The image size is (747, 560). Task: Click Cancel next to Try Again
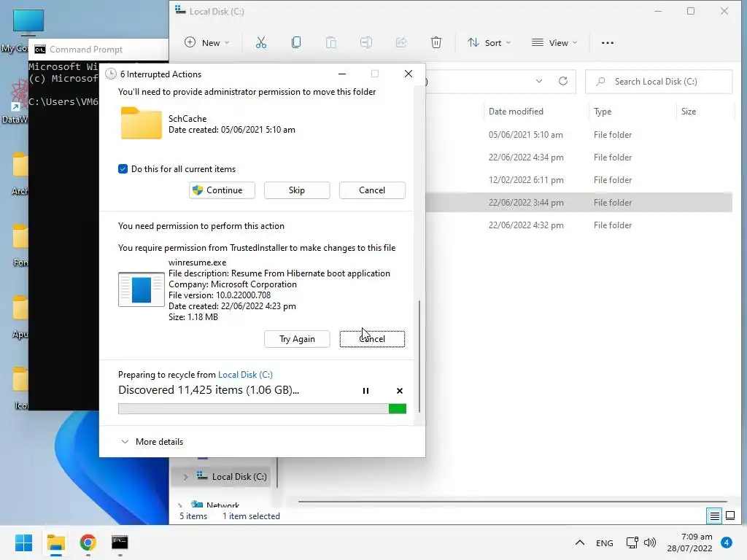click(x=372, y=339)
